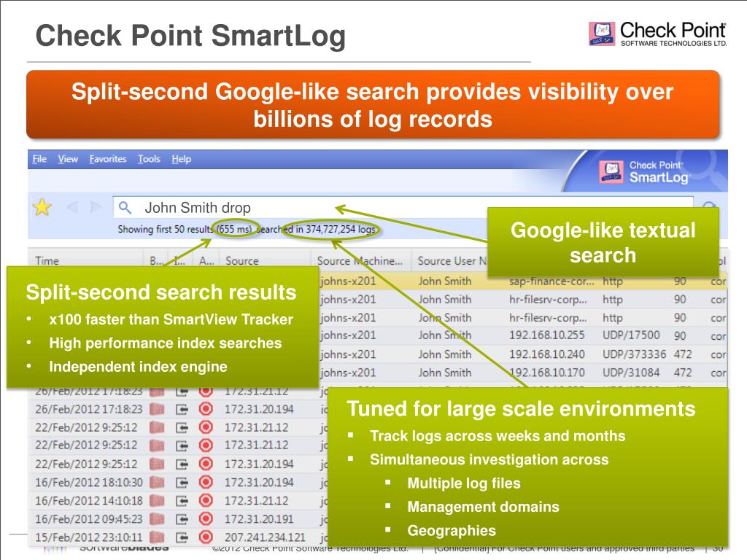Screen dimensions: 747x560
Task: Click the interface arrow icon in row 15/Feb/2012 23:10:11
Action: [x=182, y=537]
